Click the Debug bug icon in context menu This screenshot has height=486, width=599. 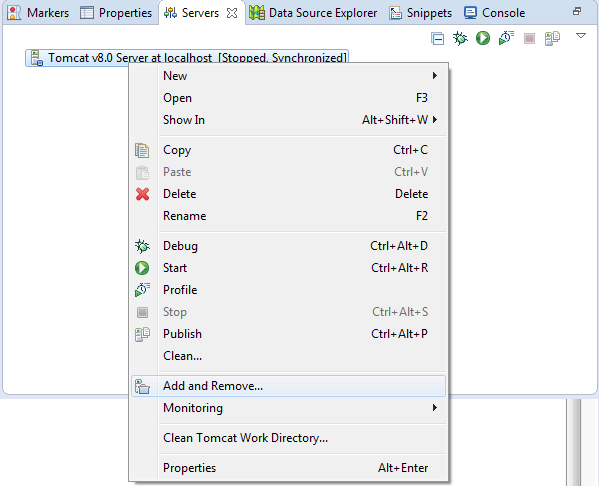pos(142,246)
